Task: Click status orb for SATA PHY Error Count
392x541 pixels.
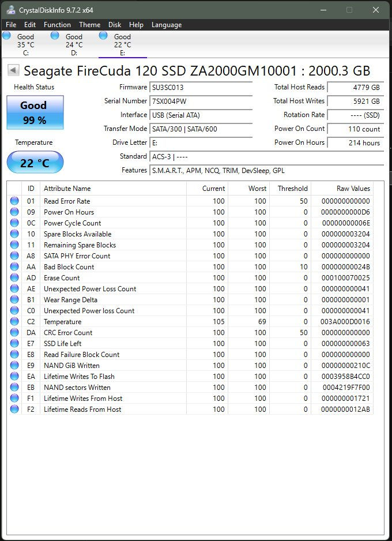Action: (14, 256)
